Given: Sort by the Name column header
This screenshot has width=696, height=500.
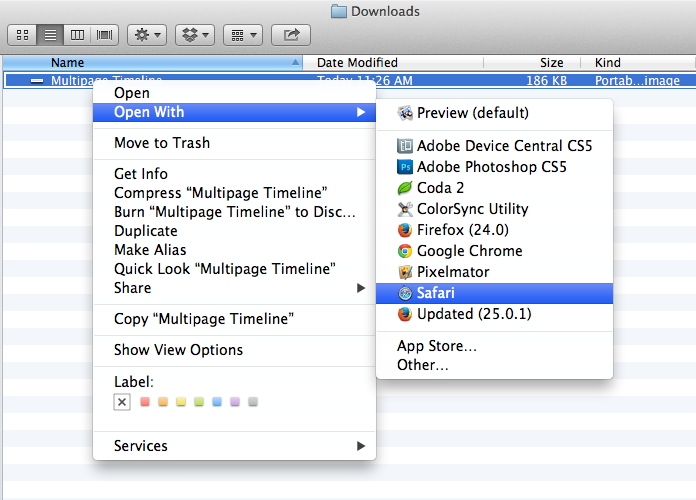Looking at the screenshot, I should coord(153,63).
